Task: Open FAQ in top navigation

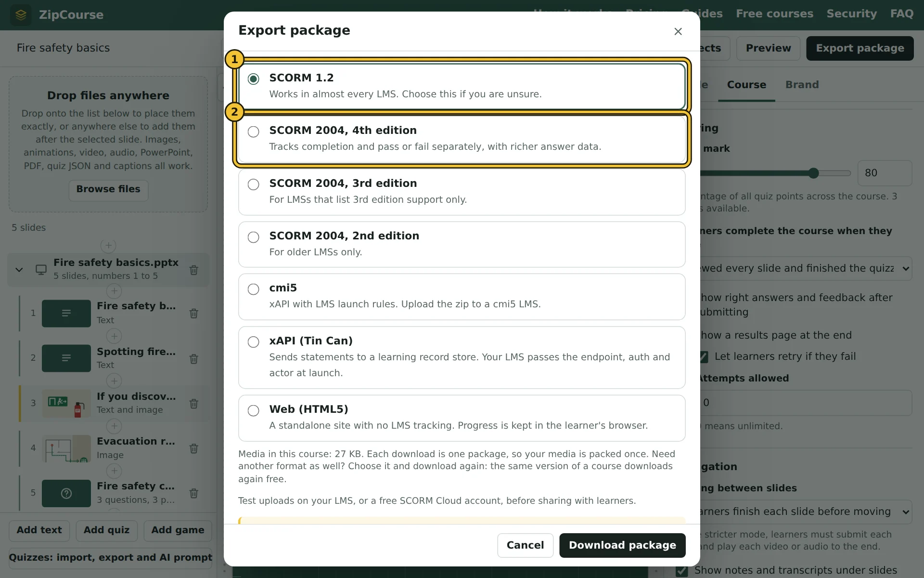Action: (901, 14)
